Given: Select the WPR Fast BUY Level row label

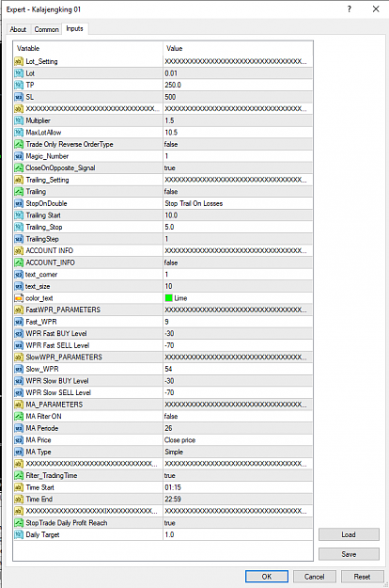Looking at the screenshot, I should [x=56, y=333].
